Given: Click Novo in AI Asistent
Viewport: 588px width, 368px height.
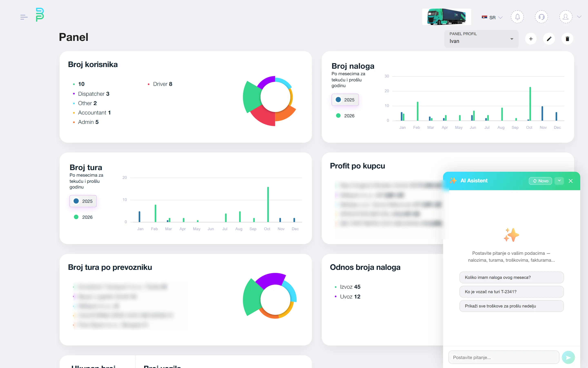Looking at the screenshot, I should [540, 181].
